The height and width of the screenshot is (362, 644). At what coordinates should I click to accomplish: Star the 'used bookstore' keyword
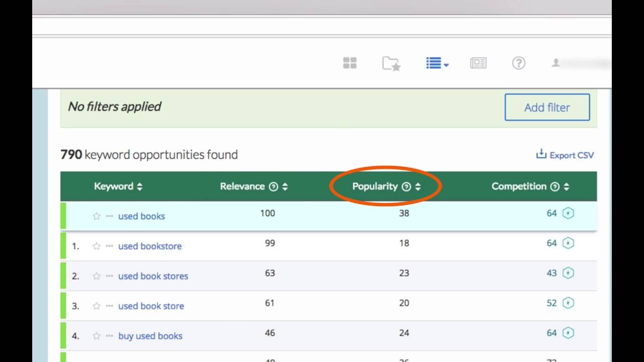pyautogui.click(x=97, y=246)
